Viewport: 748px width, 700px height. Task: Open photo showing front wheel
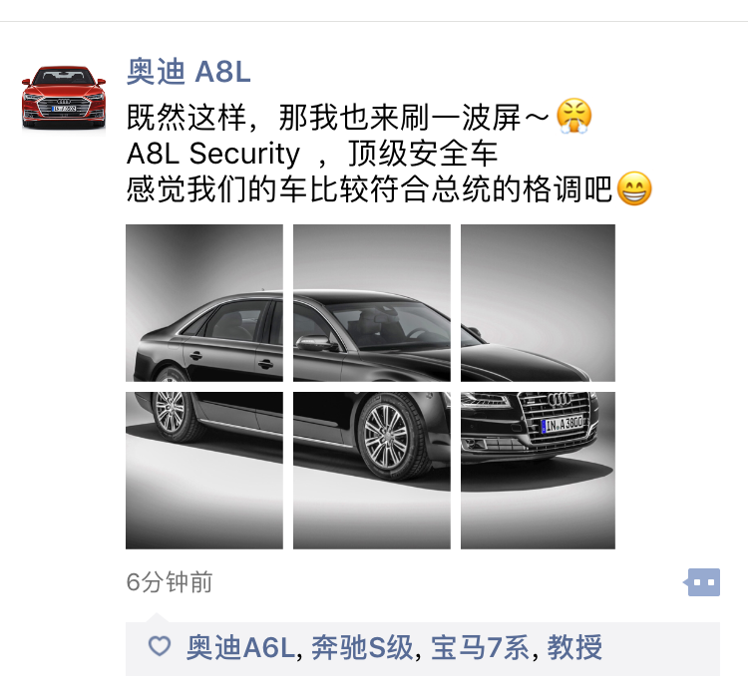(x=372, y=471)
